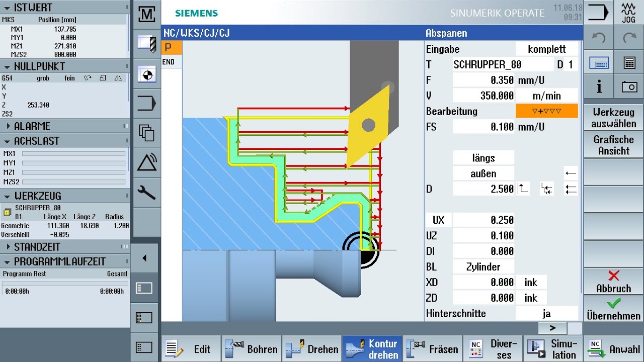Collapse the ACHSLAST panel
644x362 pixels.
coord(8,141)
